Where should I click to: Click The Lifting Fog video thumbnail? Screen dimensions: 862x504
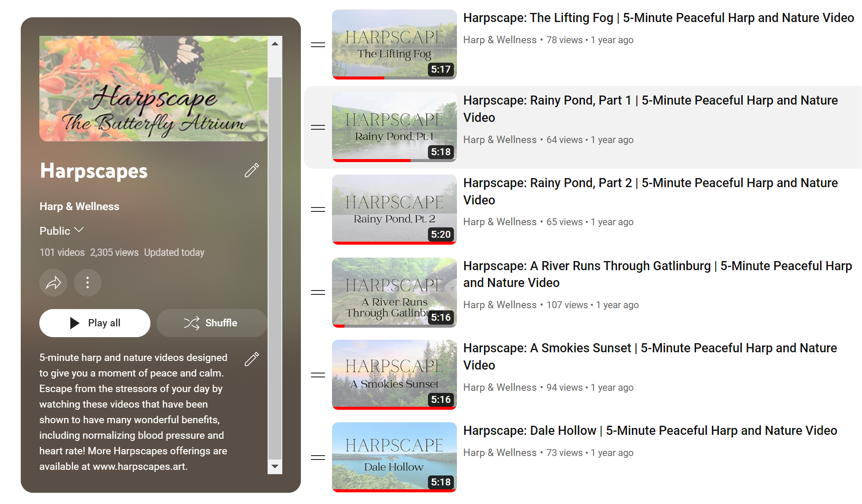click(x=394, y=45)
